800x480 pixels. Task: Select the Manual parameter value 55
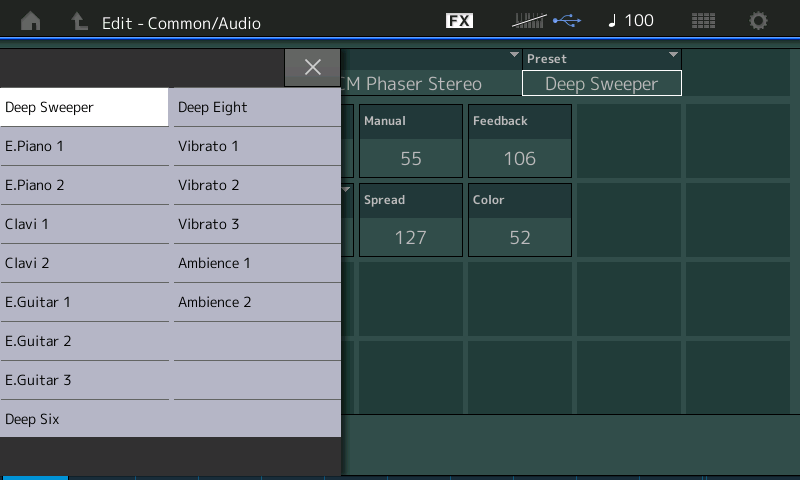[x=411, y=158]
